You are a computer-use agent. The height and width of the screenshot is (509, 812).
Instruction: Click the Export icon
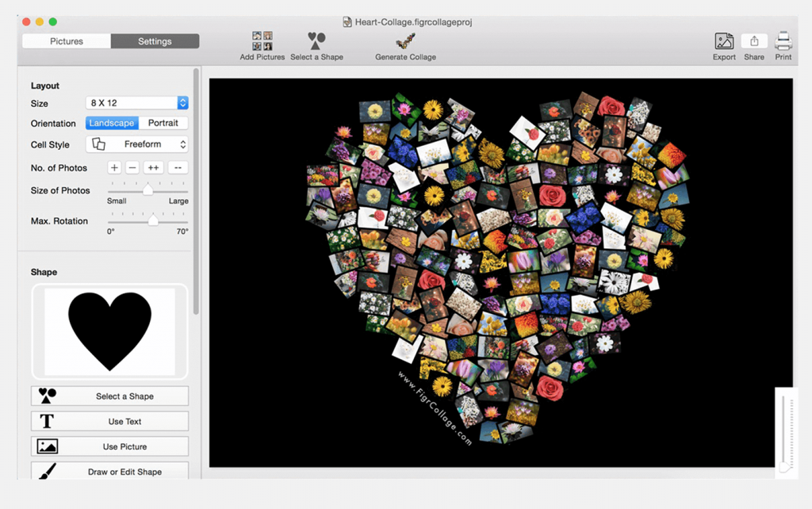click(x=724, y=41)
